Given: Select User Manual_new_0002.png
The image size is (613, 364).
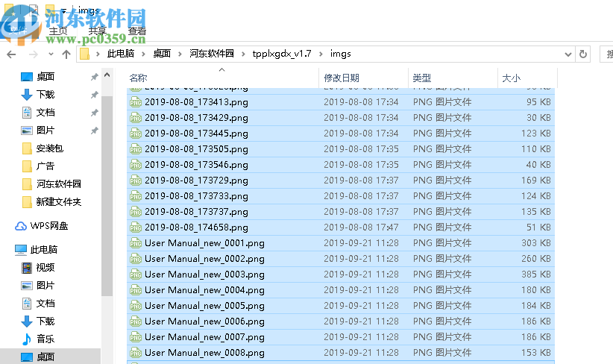Looking at the screenshot, I should (204, 258).
